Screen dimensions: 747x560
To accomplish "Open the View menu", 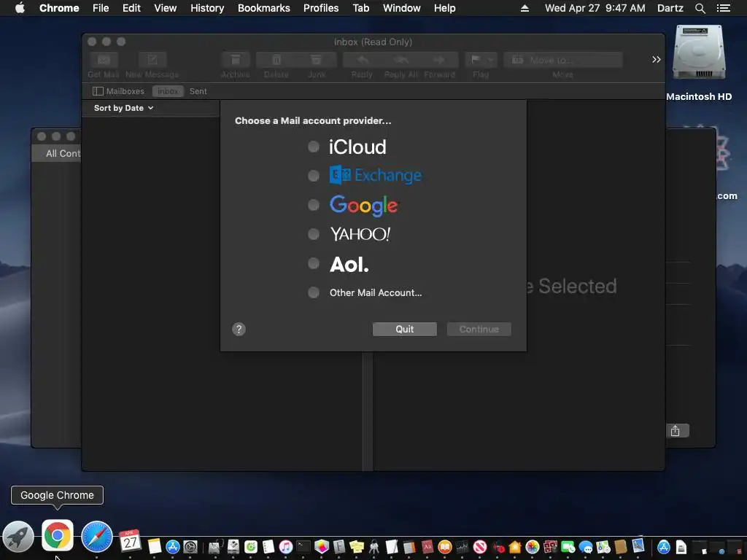I will [x=166, y=8].
